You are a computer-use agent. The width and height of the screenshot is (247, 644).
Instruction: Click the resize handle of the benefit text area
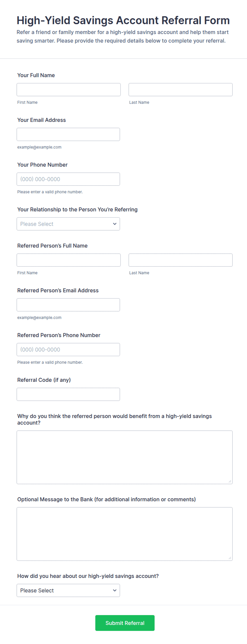[x=230, y=481]
